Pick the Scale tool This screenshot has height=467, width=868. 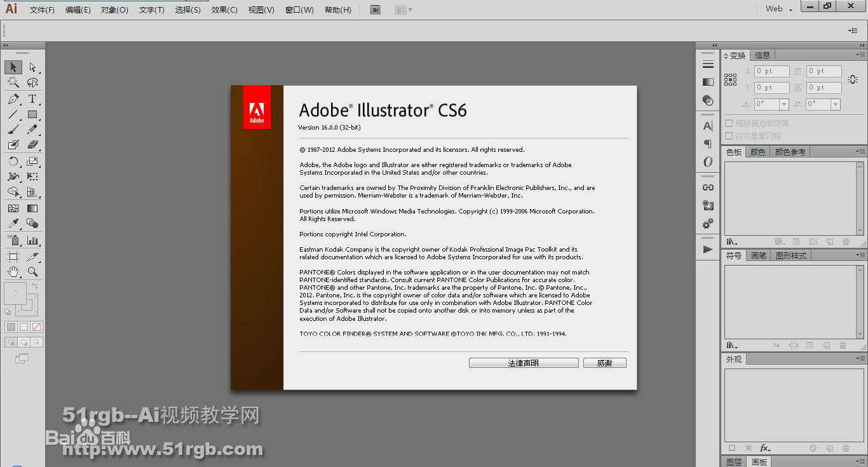click(x=32, y=161)
